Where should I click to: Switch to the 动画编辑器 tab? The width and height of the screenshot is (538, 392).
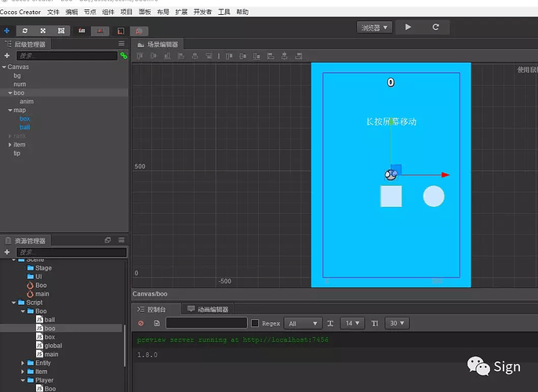[x=207, y=310]
